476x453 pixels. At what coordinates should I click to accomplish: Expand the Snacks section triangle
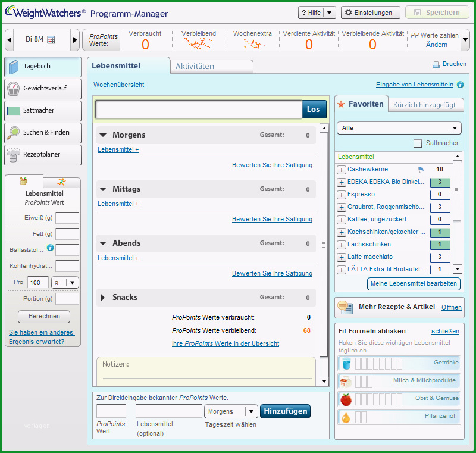coord(103,298)
